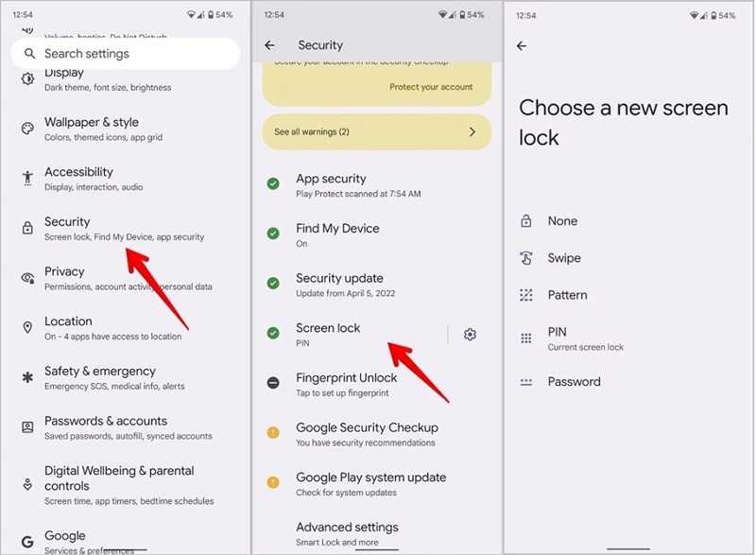This screenshot has width=756, height=555.
Task: Select Password as screen lock
Action: pyautogui.click(x=628, y=382)
